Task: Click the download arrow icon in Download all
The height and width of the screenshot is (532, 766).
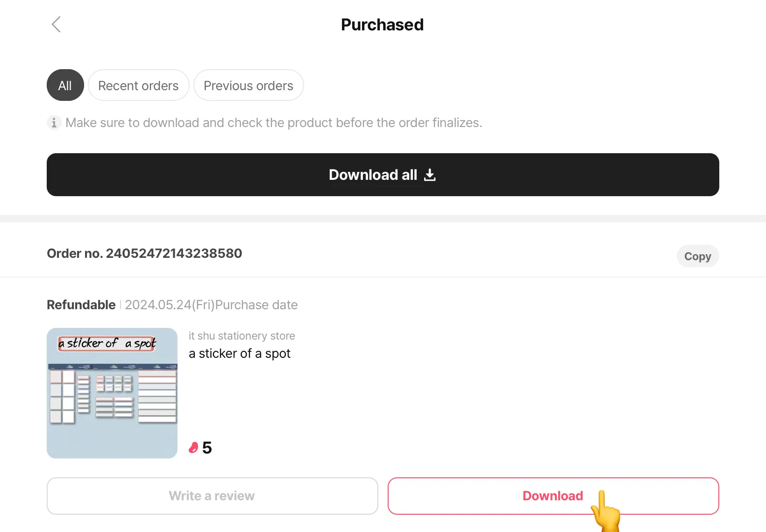Action: pos(430,175)
